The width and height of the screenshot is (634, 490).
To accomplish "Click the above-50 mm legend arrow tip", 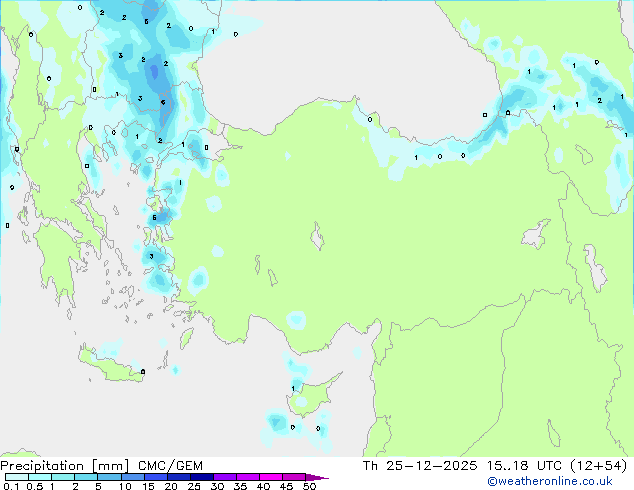I will pyautogui.click(x=317, y=477).
